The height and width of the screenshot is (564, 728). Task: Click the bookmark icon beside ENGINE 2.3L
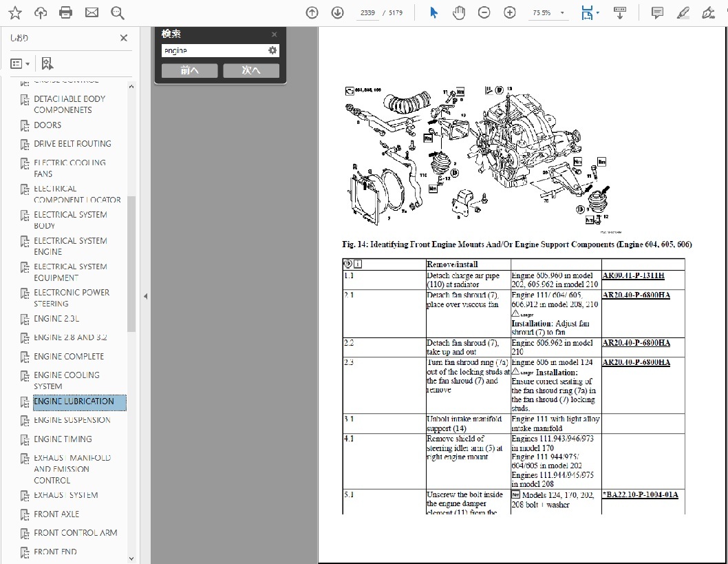pos(25,319)
